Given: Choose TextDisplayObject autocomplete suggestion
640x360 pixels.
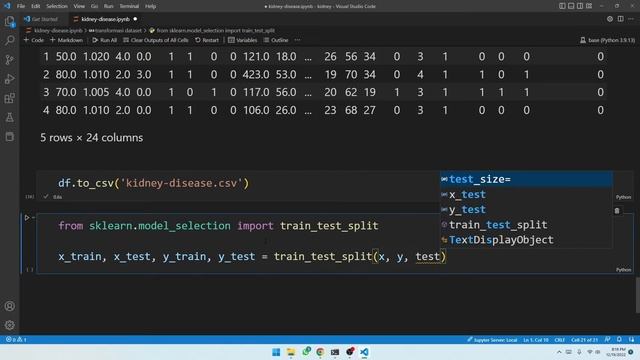Looking at the screenshot, I should [x=526, y=240].
